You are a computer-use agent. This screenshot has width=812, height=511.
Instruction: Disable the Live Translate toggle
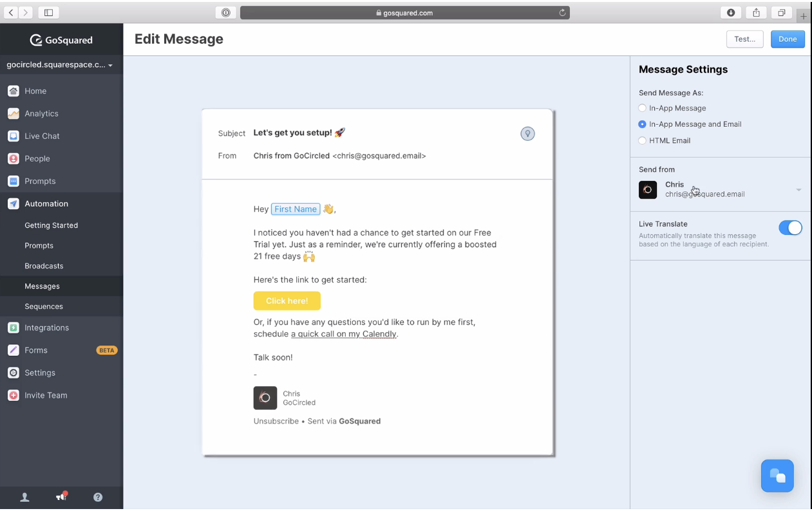pyautogui.click(x=790, y=227)
